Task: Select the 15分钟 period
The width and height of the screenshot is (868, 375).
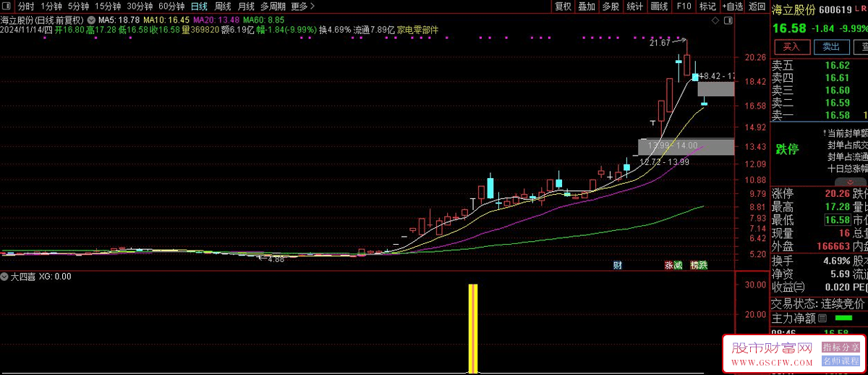Action: point(109,7)
